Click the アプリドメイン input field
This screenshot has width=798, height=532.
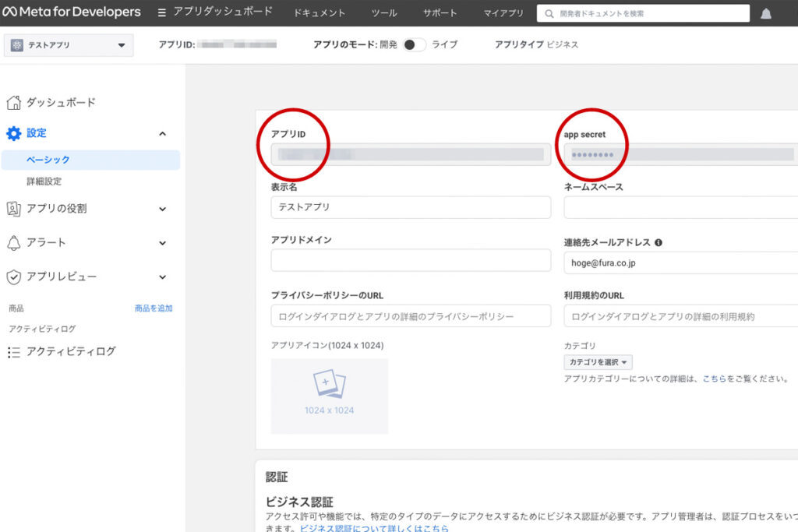[x=411, y=260]
